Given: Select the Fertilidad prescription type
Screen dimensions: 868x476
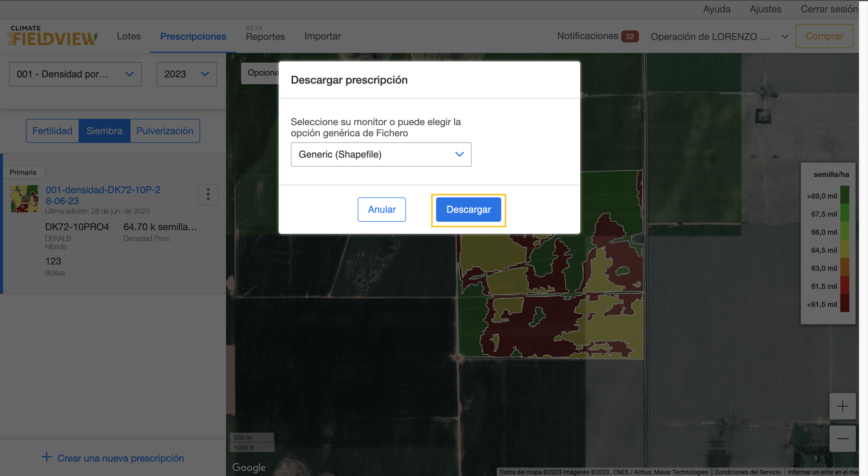Looking at the screenshot, I should click(53, 131).
